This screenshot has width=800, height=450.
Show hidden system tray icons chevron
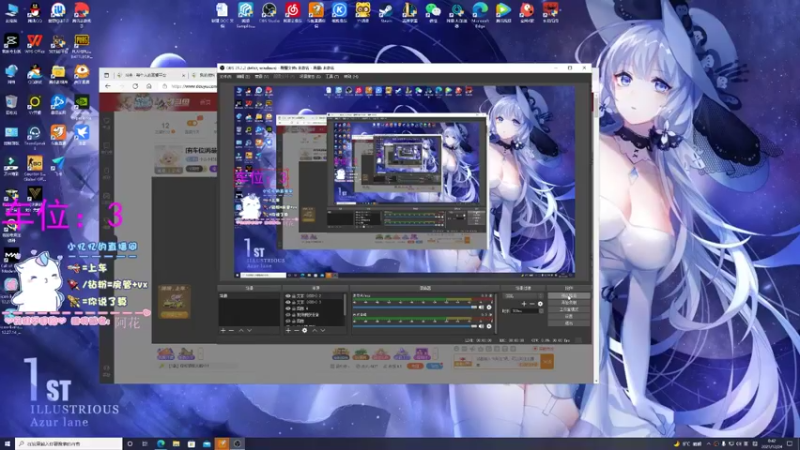point(708,444)
